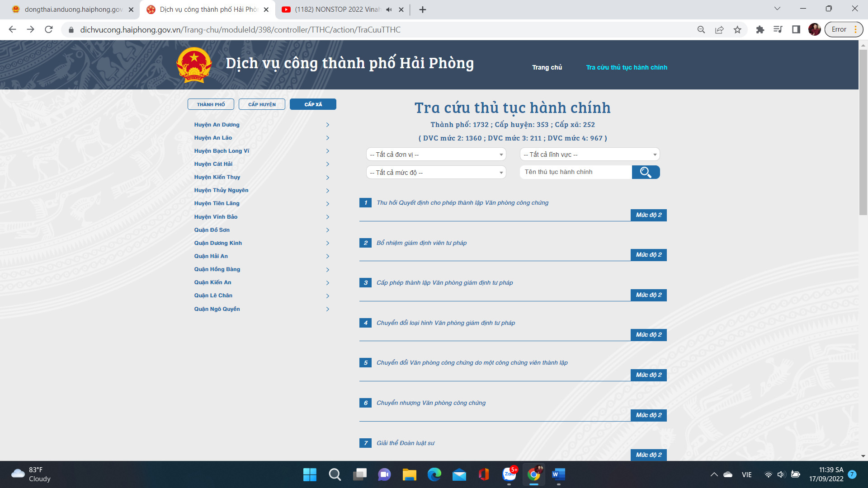Open File Explorer from taskbar

[409, 474]
